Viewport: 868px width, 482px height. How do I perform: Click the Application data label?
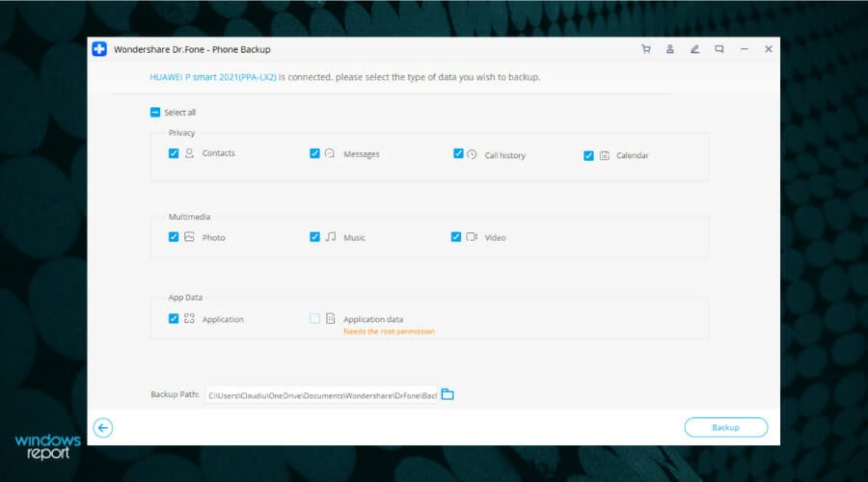(x=373, y=319)
